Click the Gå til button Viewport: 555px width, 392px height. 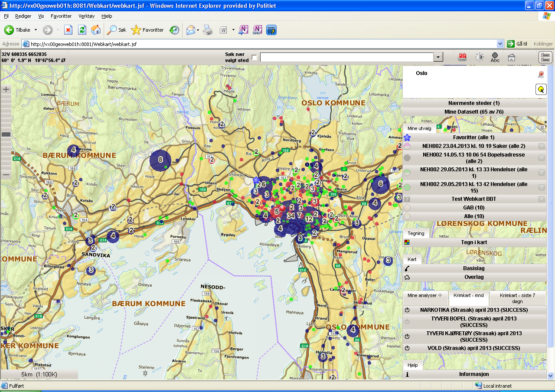click(517, 44)
